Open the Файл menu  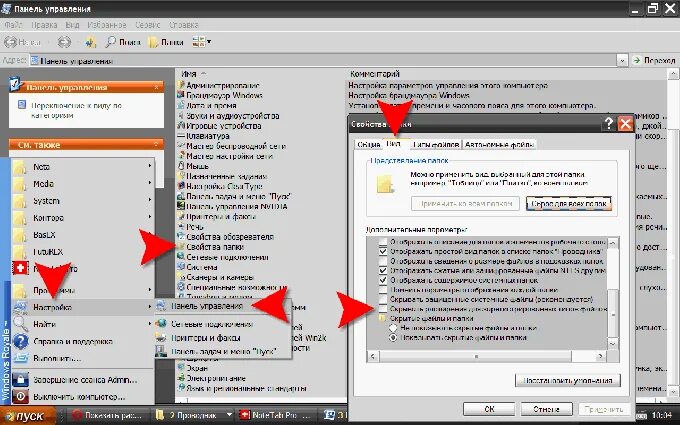[13, 25]
